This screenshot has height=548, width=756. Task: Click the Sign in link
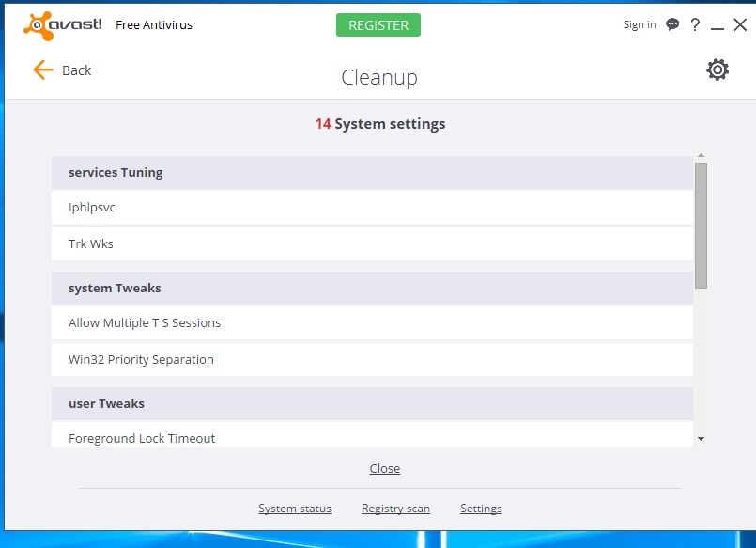[x=640, y=24]
